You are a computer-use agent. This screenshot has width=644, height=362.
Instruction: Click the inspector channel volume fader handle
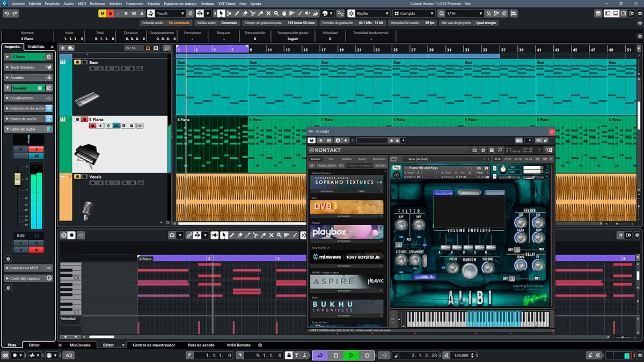pyautogui.click(x=18, y=179)
